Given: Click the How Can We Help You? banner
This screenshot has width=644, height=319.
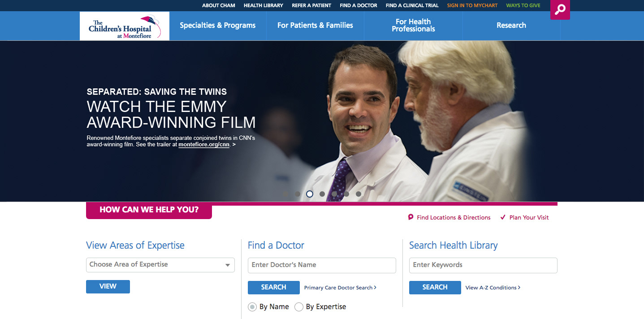Looking at the screenshot, I should [149, 210].
